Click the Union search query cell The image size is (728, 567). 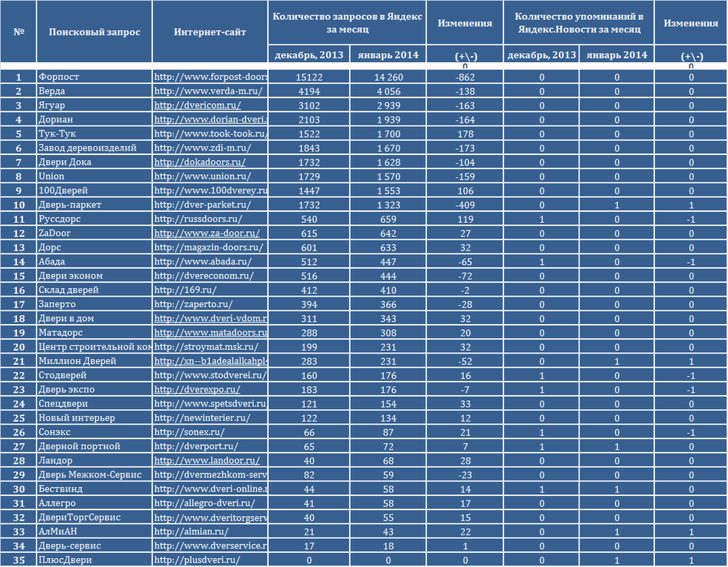(x=95, y=176)
